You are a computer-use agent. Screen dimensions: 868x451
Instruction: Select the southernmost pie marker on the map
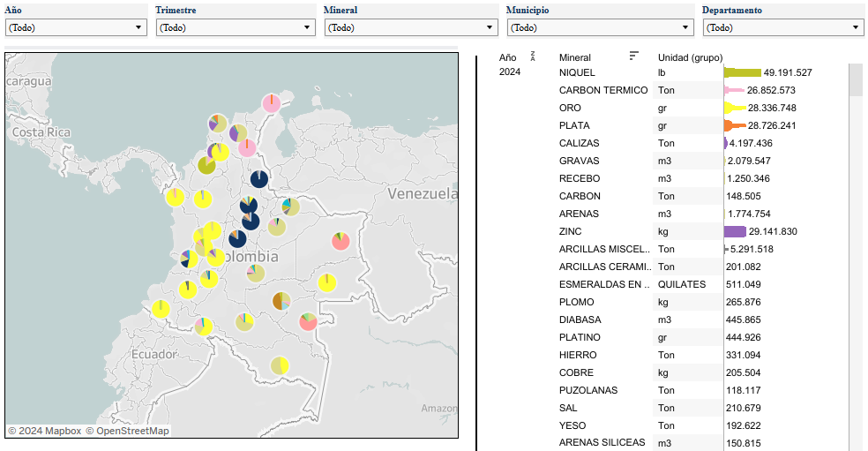280,365
